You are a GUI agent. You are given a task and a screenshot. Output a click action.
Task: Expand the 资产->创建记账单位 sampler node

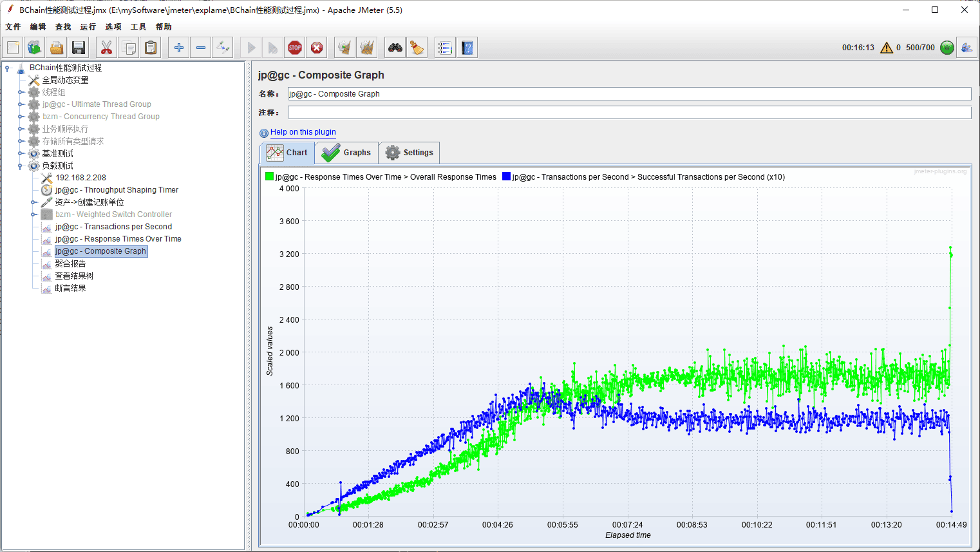click(x=33, y=202)
